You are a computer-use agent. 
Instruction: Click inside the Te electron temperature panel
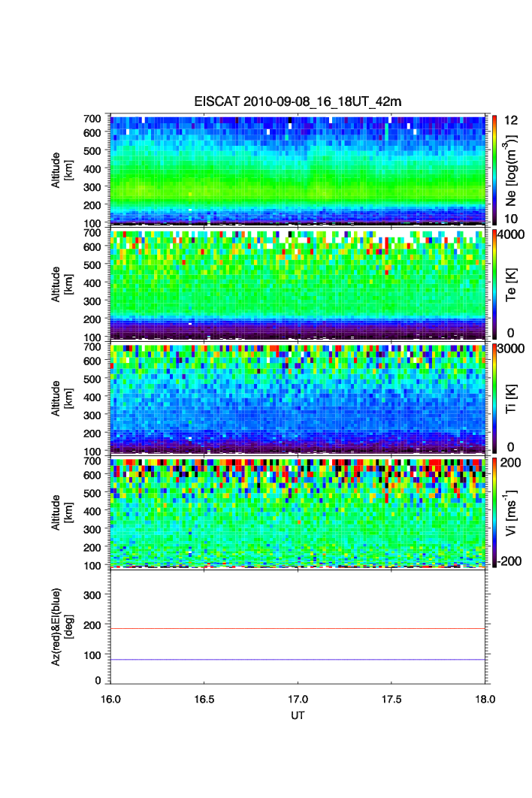tap(299, 284)
